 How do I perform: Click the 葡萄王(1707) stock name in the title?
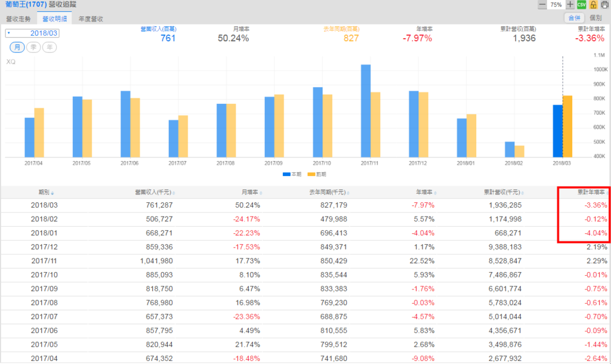click(x=26, y=5)
